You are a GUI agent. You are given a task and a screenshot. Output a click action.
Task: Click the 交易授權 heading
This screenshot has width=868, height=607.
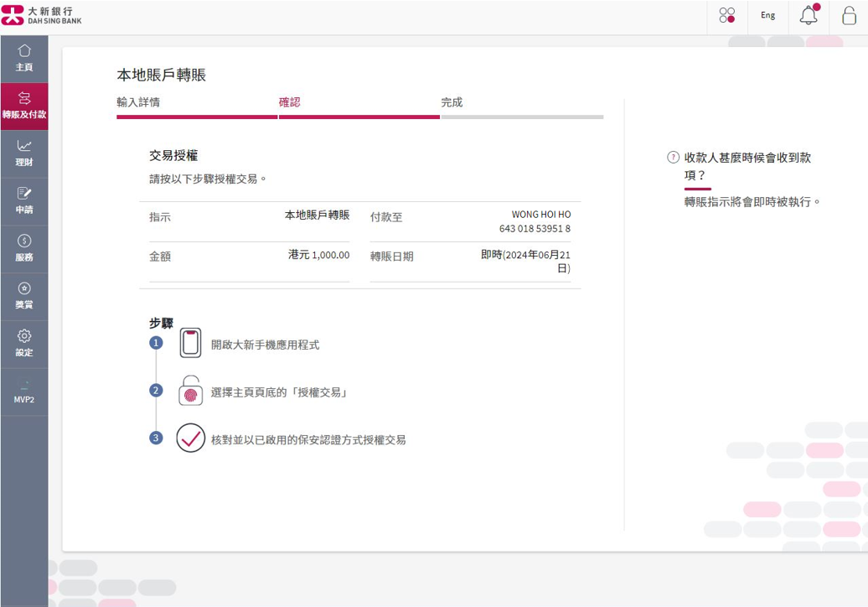tap(173, 156)
